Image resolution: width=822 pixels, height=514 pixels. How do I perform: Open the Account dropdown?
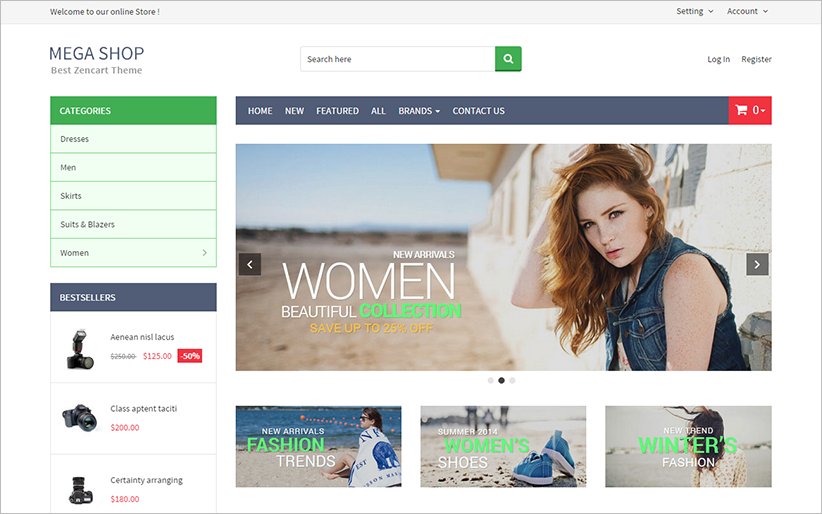748,11
